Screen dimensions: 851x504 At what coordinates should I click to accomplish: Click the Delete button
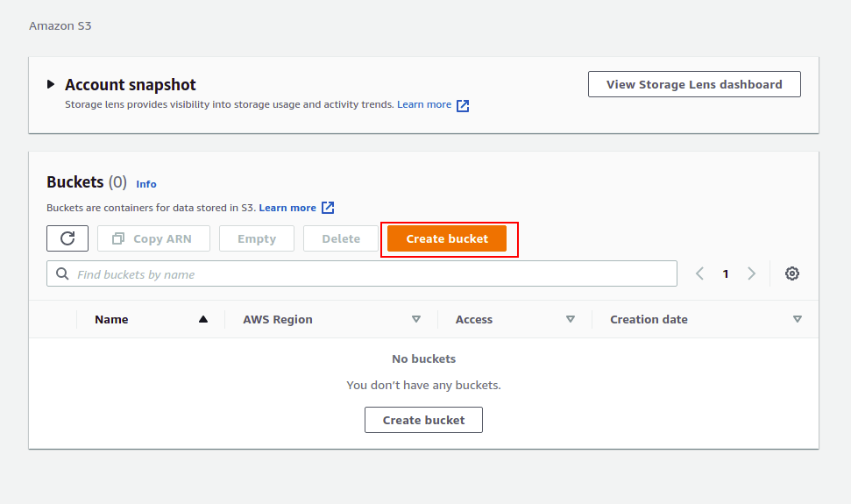[341, 238]
